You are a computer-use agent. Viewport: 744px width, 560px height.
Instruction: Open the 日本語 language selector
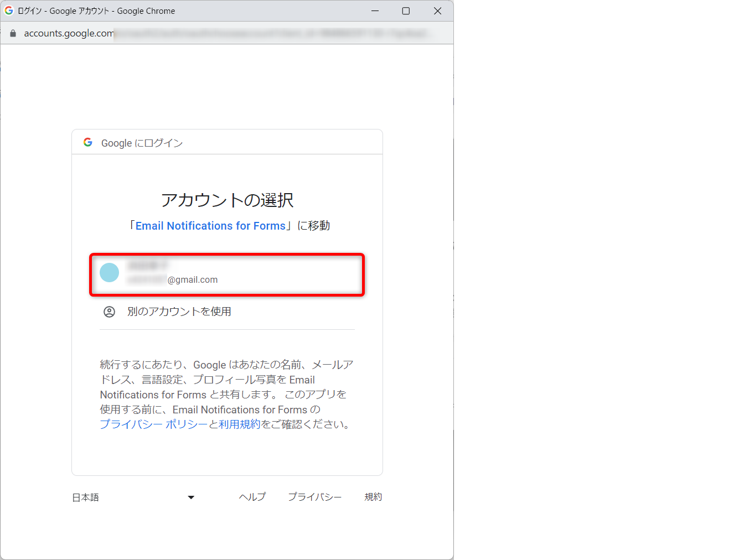[86, 497]
